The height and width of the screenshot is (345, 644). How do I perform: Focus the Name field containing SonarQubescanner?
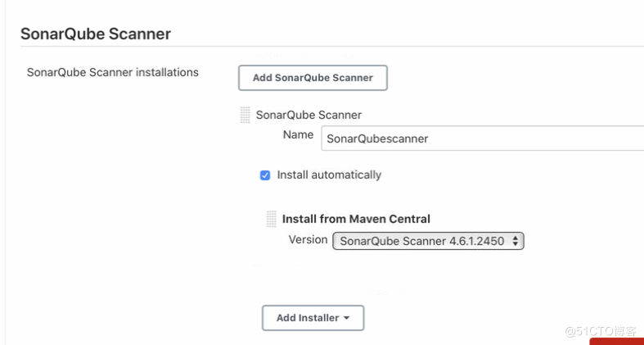tap(483, 138)
